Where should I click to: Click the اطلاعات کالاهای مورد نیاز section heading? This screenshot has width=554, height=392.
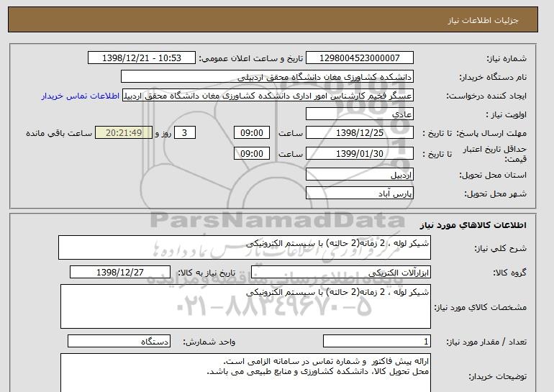tap(473, 225)
